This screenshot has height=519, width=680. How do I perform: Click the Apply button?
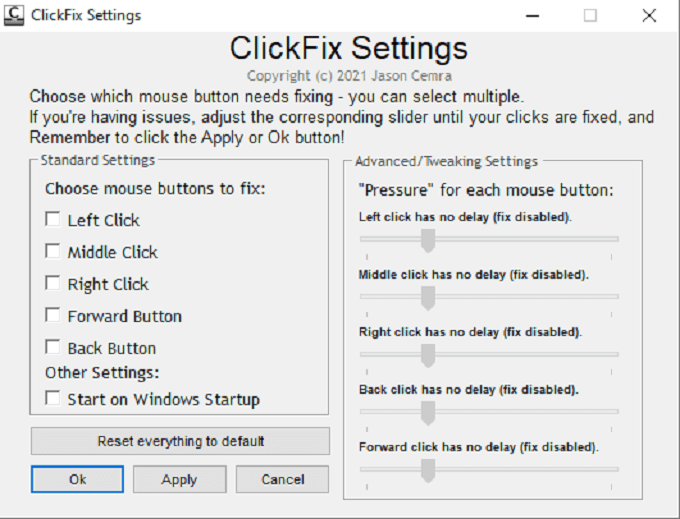[x=179, y=479]
